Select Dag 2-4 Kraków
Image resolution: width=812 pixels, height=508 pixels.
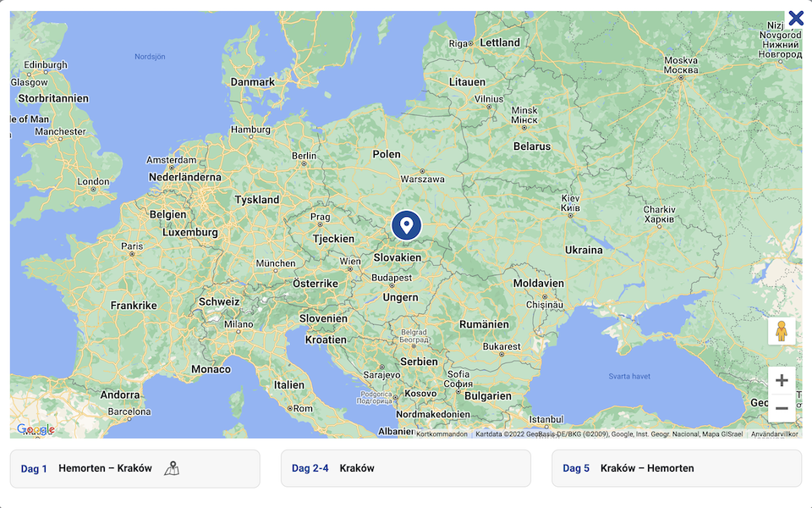pyautogui.click(x=406, y=468)
